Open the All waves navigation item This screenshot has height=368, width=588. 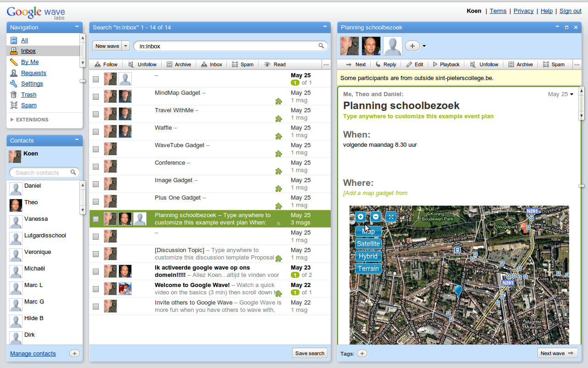click(24, 40)
